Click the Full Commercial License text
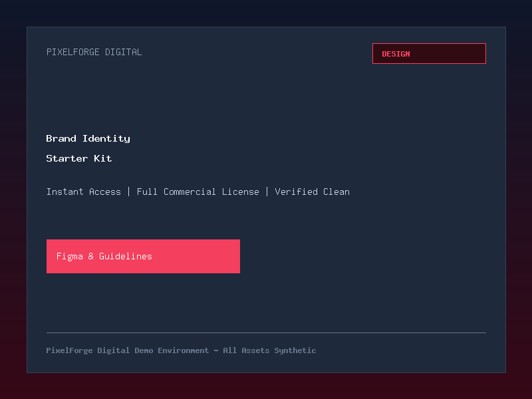Screen dimensions: 532x399 click(x=198, y=192)
